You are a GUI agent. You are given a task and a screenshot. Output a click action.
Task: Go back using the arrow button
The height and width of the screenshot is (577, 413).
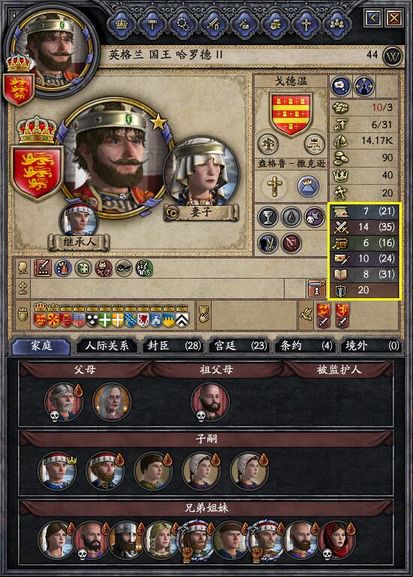(373, 18)
